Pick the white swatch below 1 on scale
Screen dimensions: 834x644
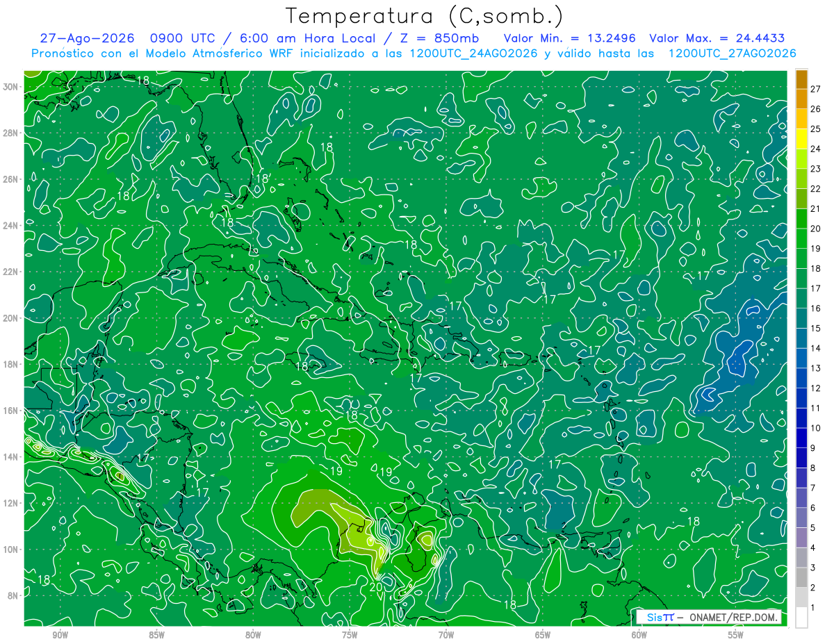801,618
